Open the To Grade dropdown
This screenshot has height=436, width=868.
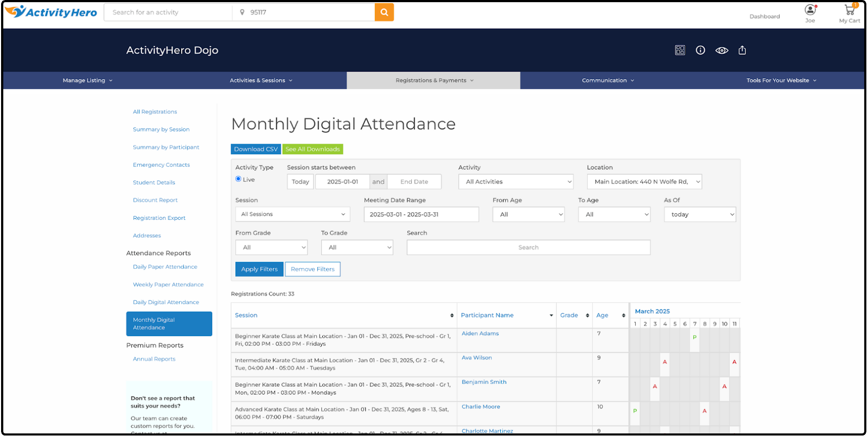pos(357,248)
